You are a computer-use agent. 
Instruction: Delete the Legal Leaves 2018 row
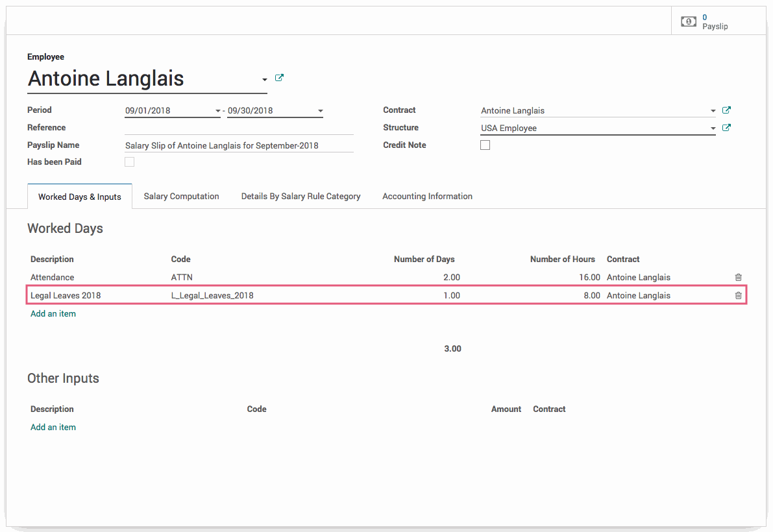[738, 296]
